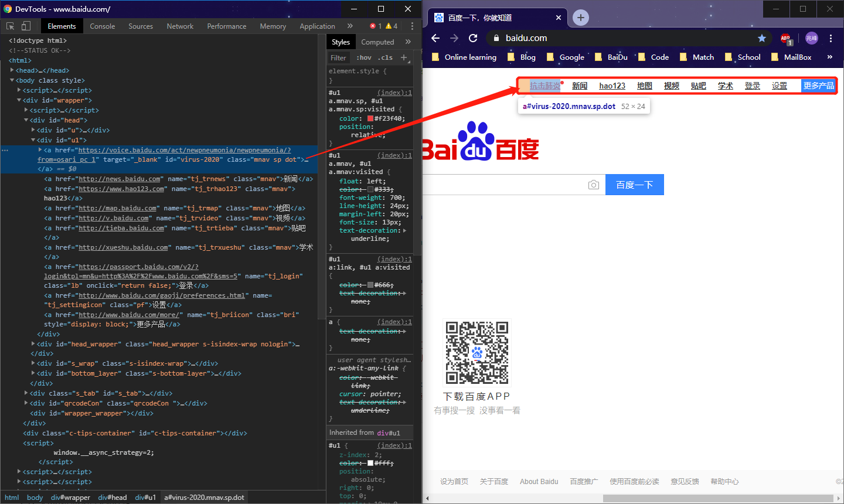Open the Memory tab
This screenshot has width=844, height=504.
[x=273, y=26]
